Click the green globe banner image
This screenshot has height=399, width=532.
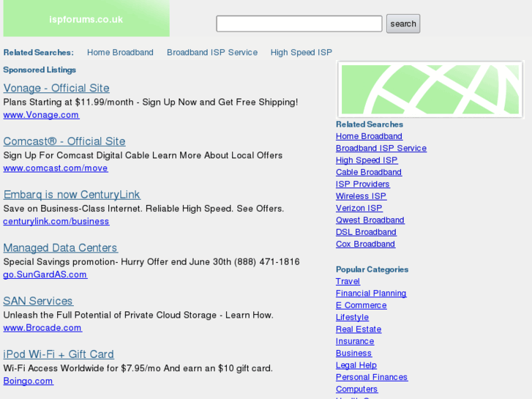tap(430, 89)
